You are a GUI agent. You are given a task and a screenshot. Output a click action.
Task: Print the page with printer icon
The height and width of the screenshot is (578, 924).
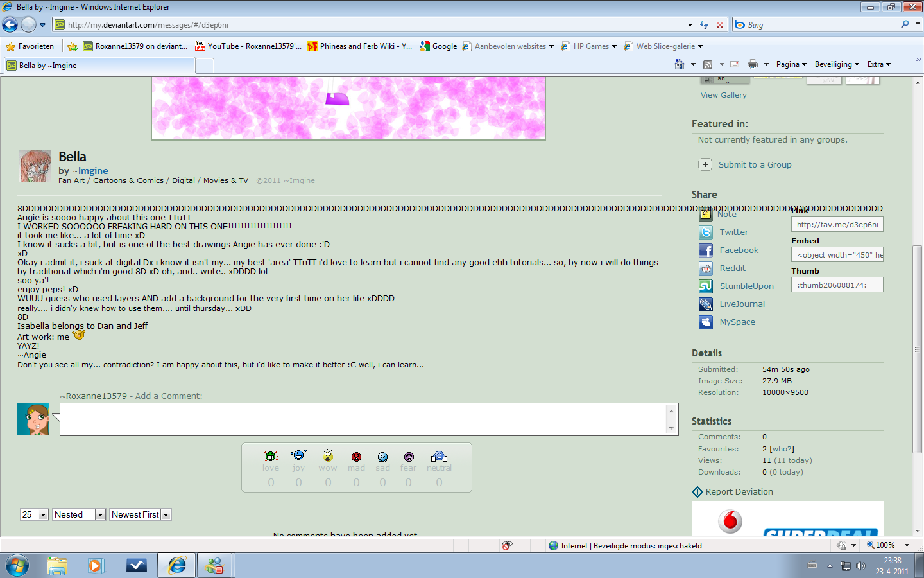coord(753,64)
